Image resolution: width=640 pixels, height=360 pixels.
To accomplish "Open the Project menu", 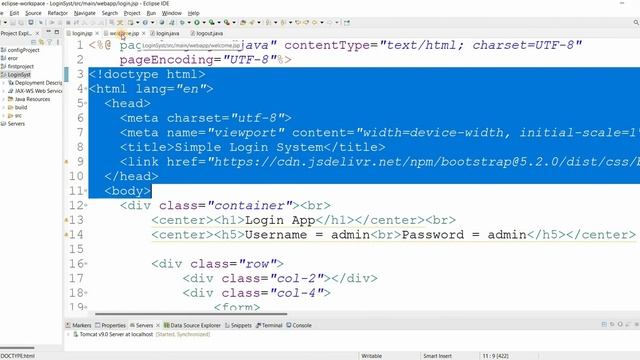I will point(132,13).
